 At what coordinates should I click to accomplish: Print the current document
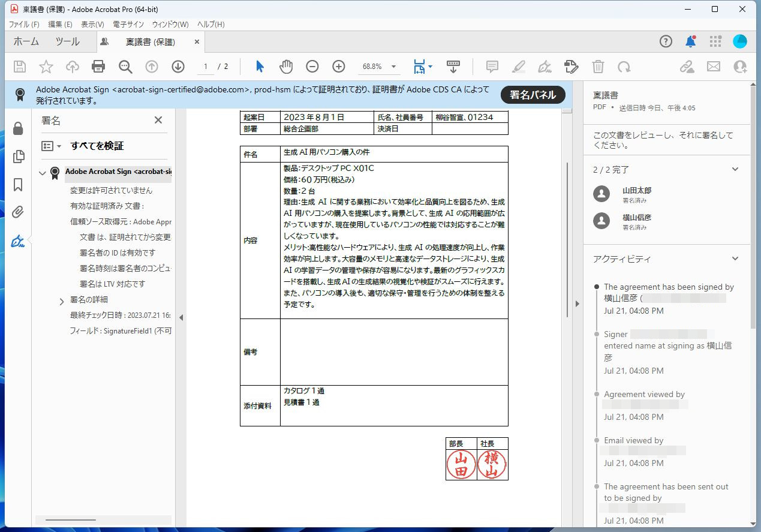click(x=99, y=67)
